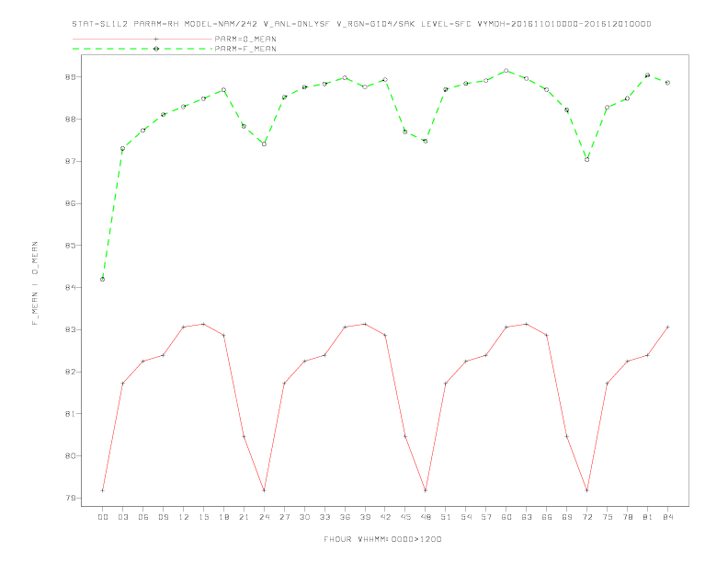Select green F_MEAN dip point at hour 72
Image resolution: width=728 pixels, height=563 pixels.
tap(586, 159)
